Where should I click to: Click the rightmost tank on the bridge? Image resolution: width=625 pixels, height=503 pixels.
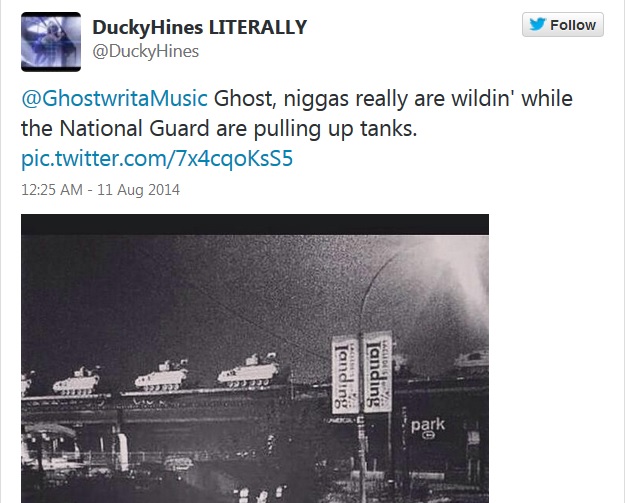248,371
